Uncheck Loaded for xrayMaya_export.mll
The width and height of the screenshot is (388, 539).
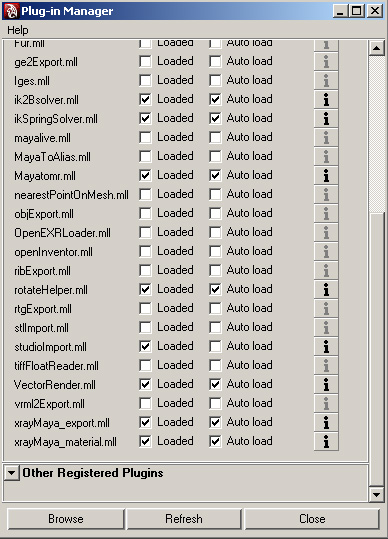[x=145, y=422]
